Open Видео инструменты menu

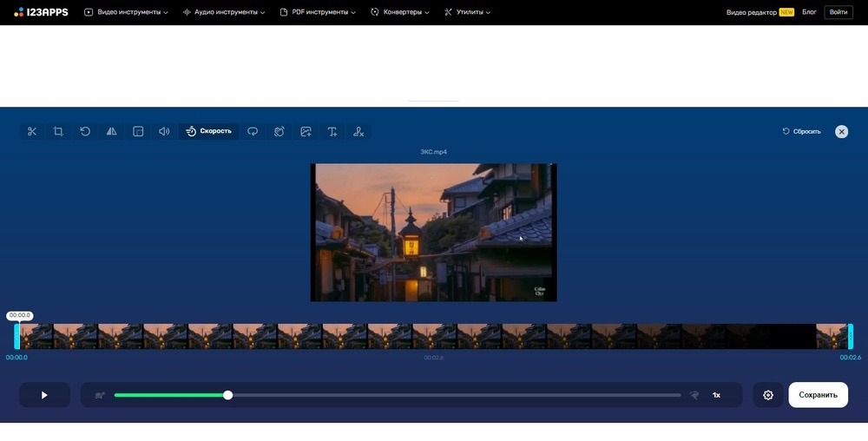(126, 12)
